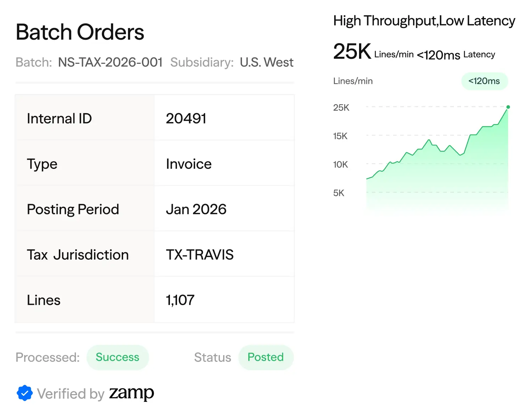Click the <120ms latency pill
518x420 pixels.
tap(484, 81)
